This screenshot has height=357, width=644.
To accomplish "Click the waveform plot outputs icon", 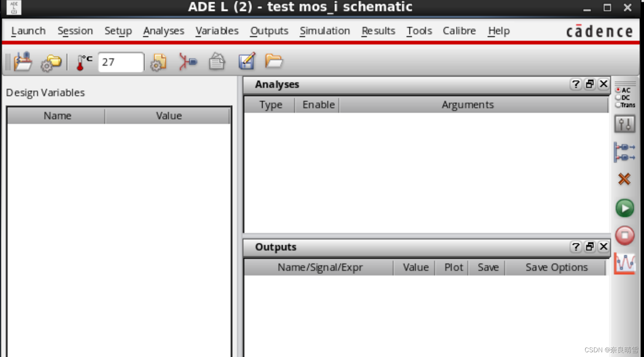I will click(625, 263).
